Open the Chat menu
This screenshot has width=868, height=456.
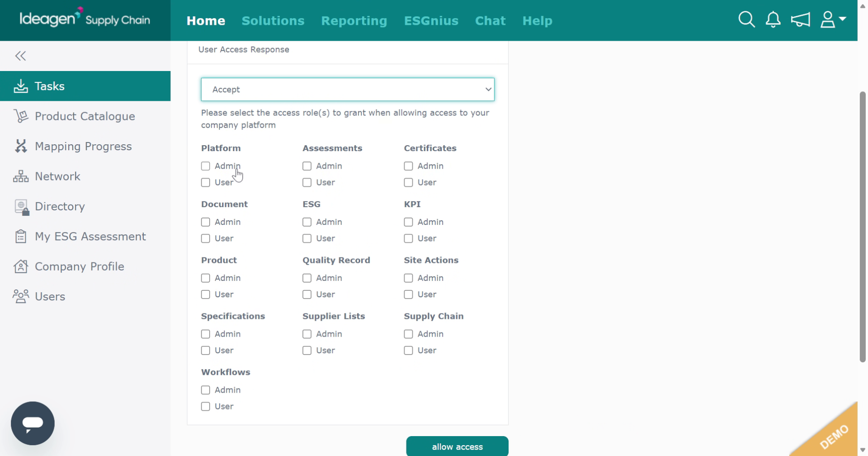click(490, 21)
